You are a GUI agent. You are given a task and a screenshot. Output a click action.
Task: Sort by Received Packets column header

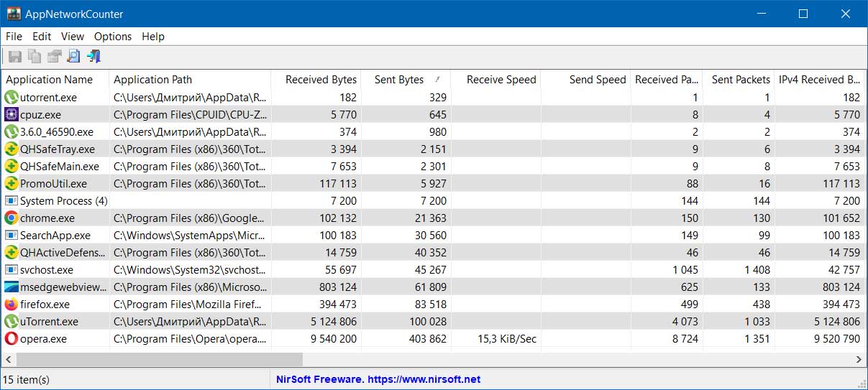667,80
